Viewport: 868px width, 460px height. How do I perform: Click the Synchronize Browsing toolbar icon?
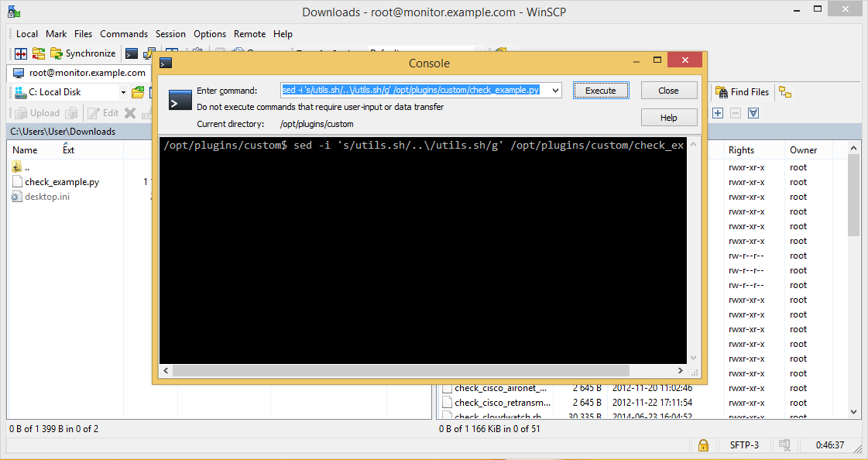pos(38,53)
